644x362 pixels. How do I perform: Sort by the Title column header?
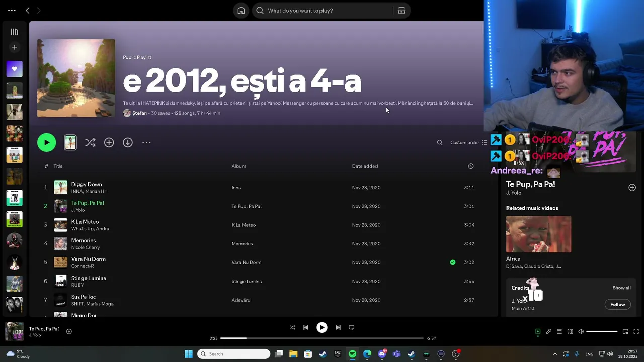58,166
